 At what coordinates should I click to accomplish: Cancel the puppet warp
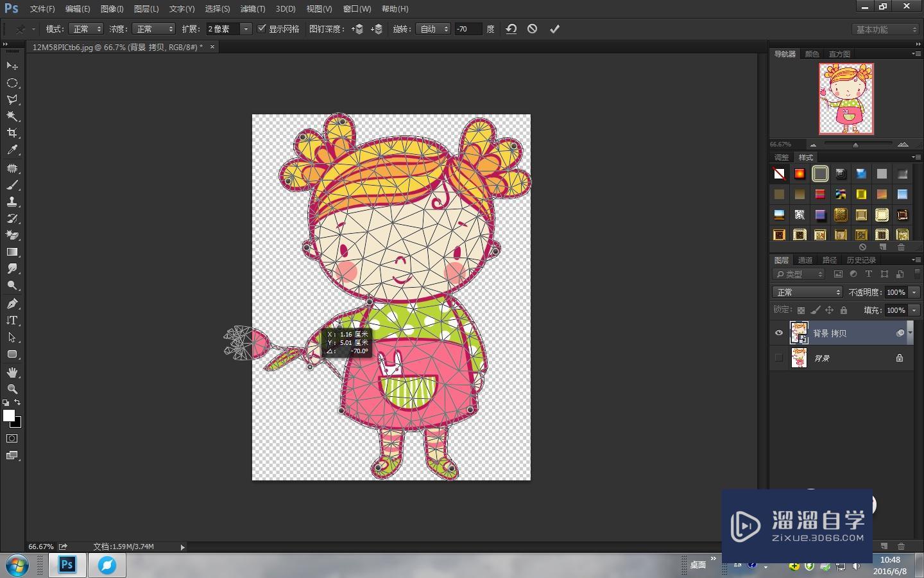[x=532, y=29]
